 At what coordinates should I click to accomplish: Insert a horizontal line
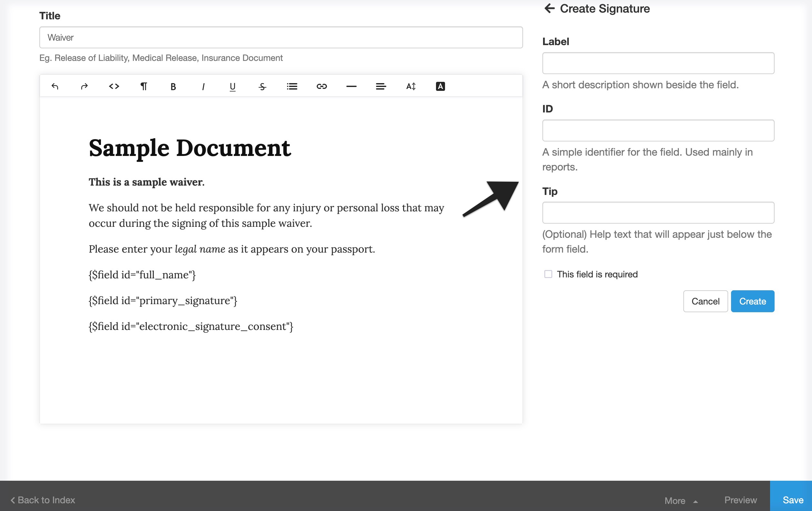pyautogui.click(x=352, y=87)
